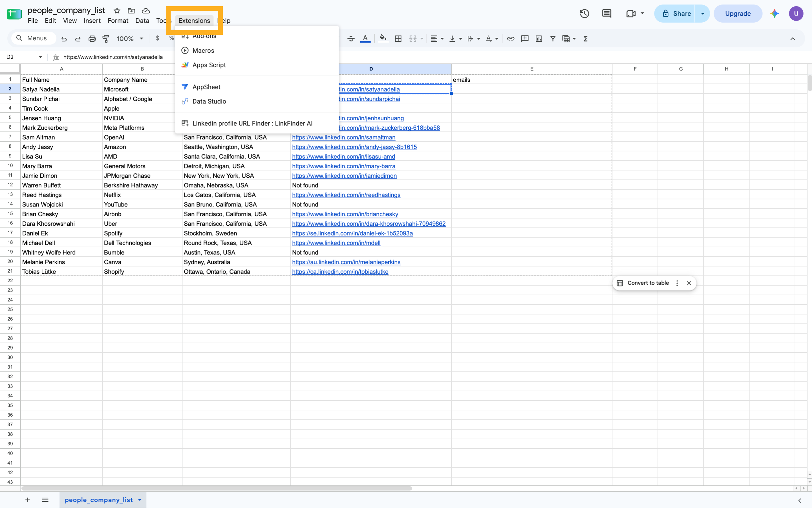Open the Insert menu
This screenshot has width=812, height=508.
(92, 21)
